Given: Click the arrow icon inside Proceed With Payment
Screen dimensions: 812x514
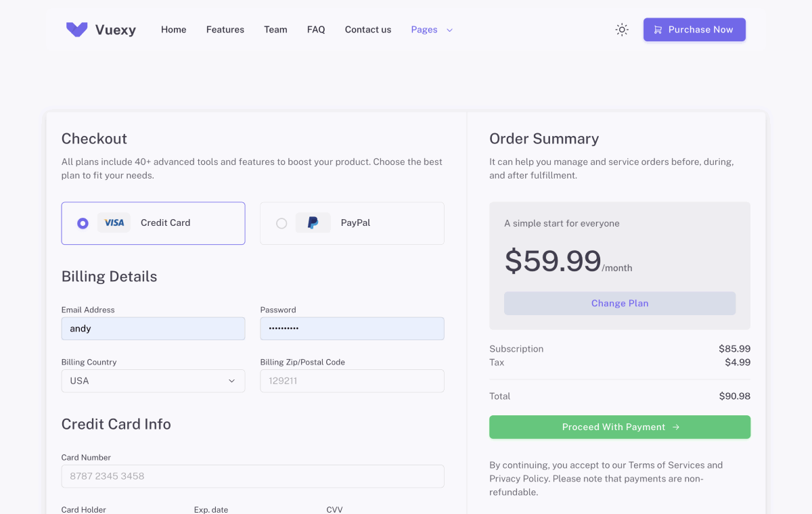Looking at the screenshot, I should pos(676,427).
